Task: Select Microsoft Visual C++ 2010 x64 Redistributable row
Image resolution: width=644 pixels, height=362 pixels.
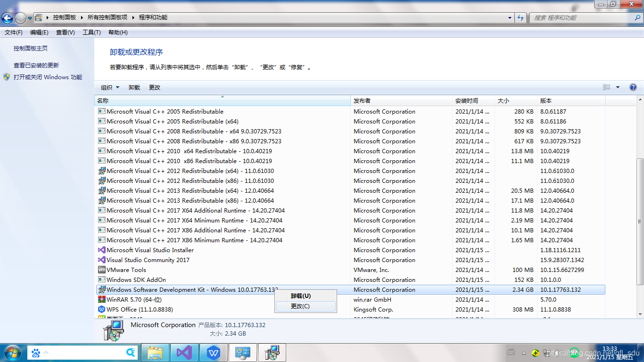Action: pyautogui.click(x=350, y=151)
